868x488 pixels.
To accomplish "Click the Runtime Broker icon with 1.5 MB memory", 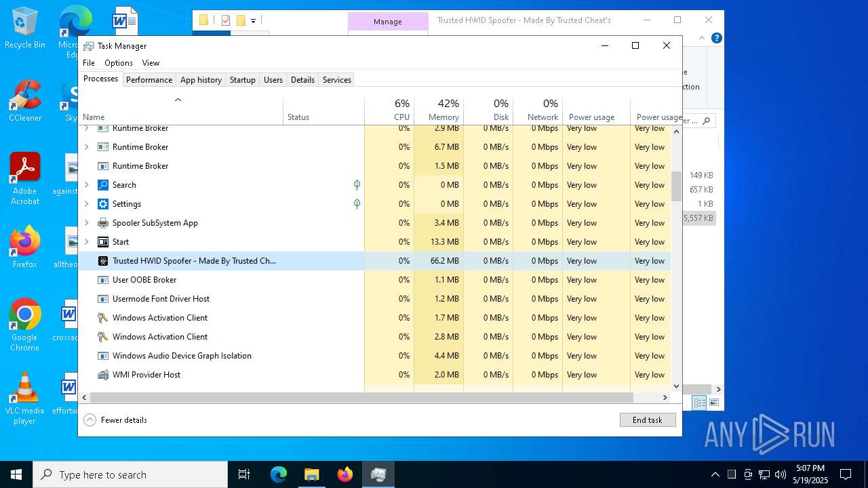I will tap(103, 166).
